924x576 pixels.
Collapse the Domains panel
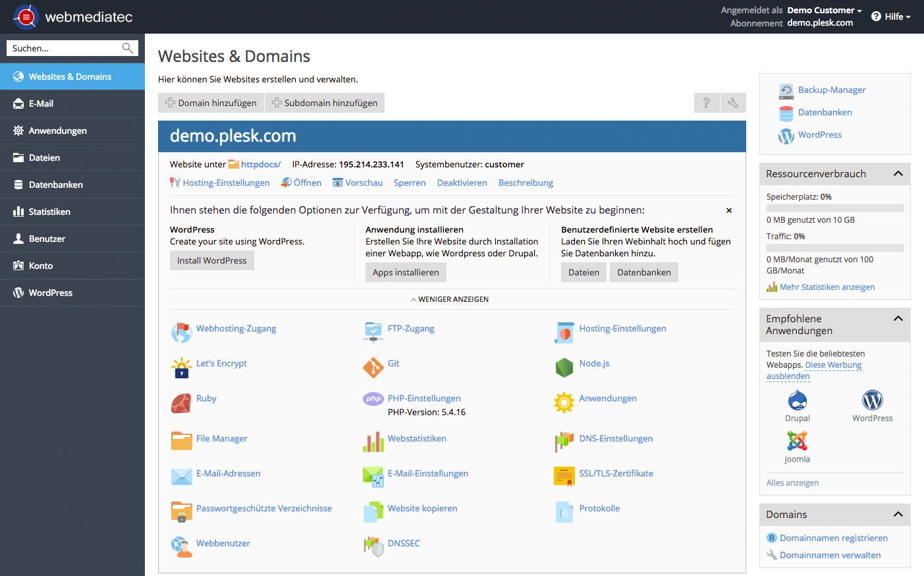pyautogui.click(x=898, y=514)
